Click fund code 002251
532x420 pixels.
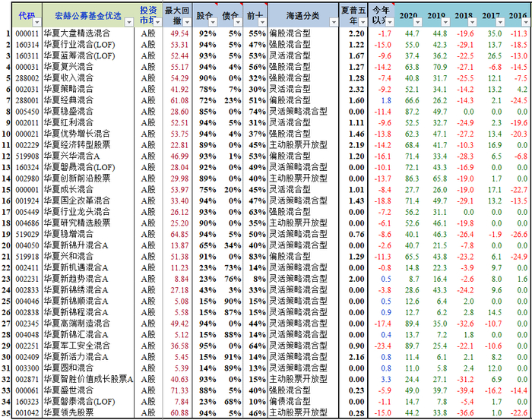[27, 346]
